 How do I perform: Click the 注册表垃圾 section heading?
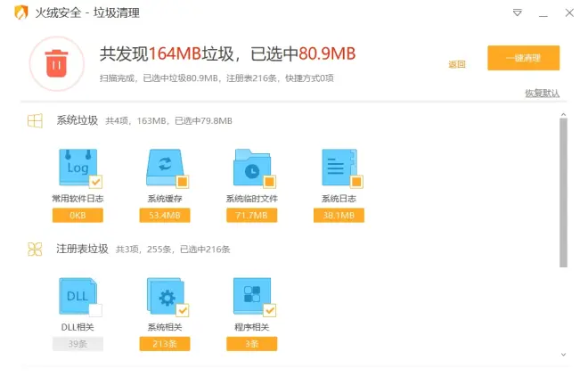pos(82,249)
